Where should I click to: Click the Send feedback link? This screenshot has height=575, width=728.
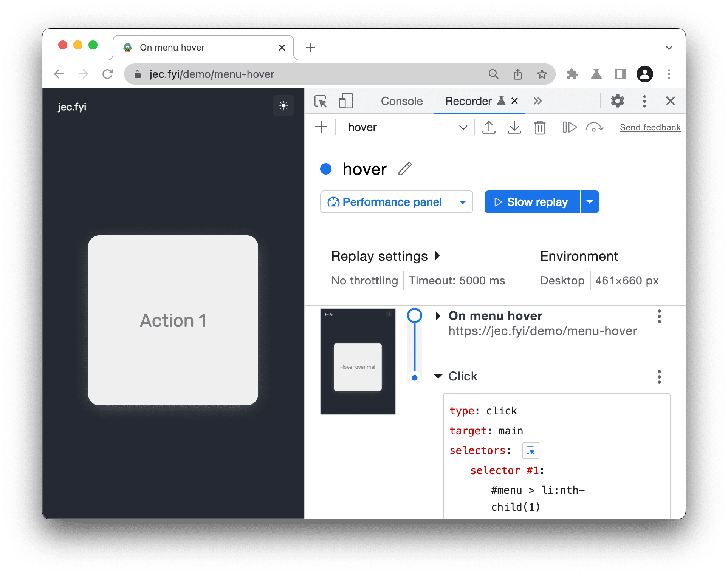(x=649, y=128)
